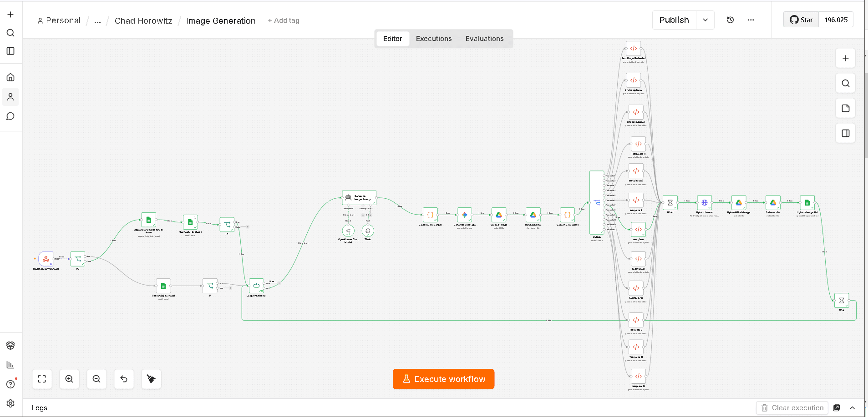Open the TextnLogo Embeded code node

634,49
